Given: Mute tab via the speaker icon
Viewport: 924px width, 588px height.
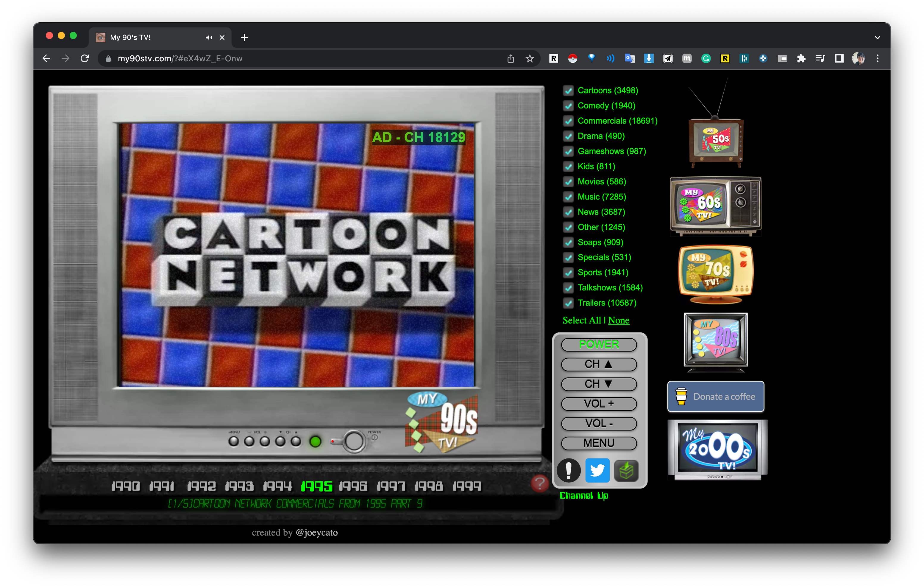Looking at the screenshot, I should click(208, 37).
